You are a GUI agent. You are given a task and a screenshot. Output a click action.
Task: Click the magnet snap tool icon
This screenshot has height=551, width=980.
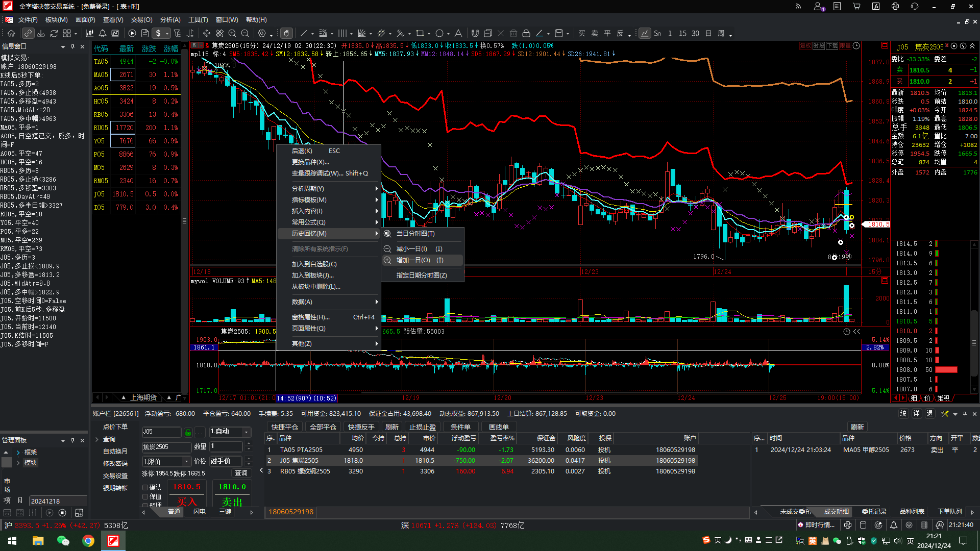pos(475,33)
